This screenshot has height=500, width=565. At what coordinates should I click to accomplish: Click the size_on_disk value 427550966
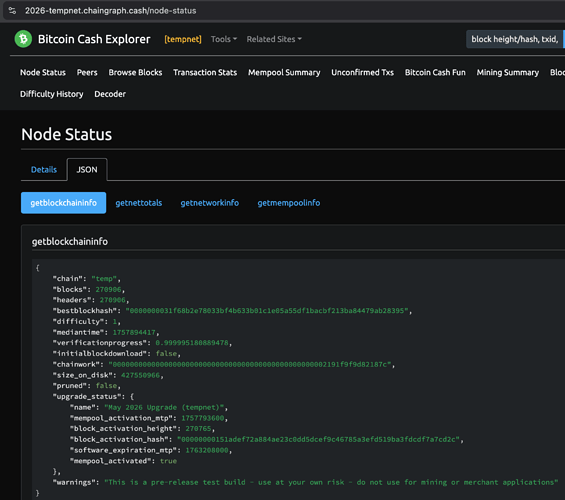click(141, 375)
